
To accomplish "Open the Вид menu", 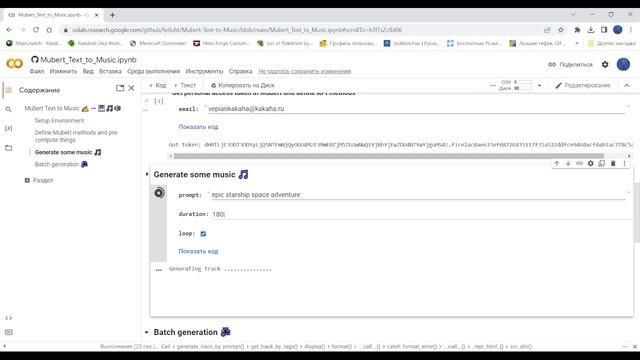I will click(x=88, y=71).
